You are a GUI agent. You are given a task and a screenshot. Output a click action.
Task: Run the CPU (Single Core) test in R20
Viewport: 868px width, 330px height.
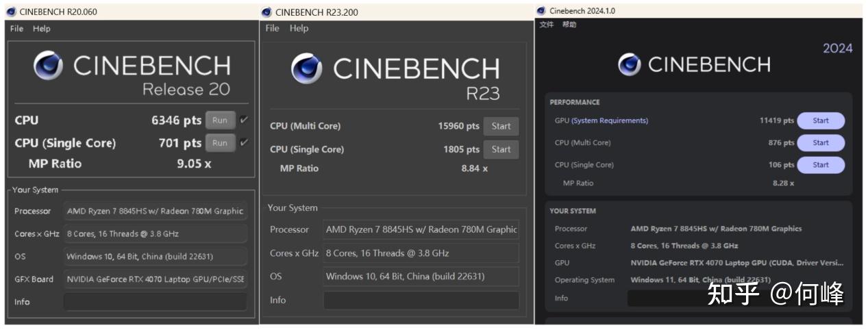point(220,143)
